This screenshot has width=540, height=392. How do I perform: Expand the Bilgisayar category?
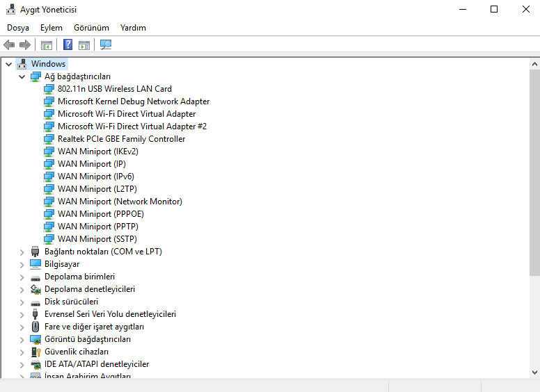click(22, 265)
